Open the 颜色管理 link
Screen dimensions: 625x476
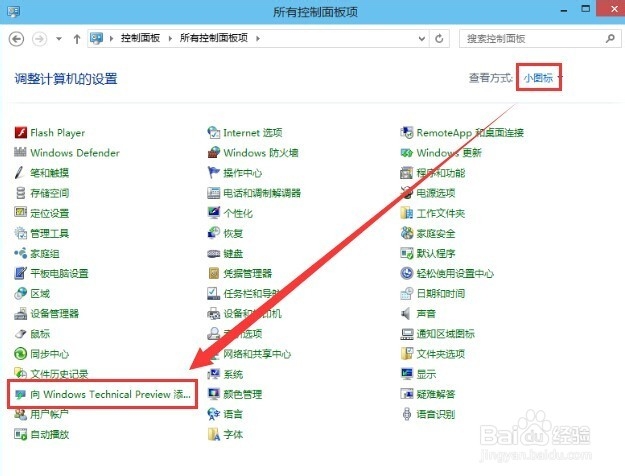click(243, 394)
